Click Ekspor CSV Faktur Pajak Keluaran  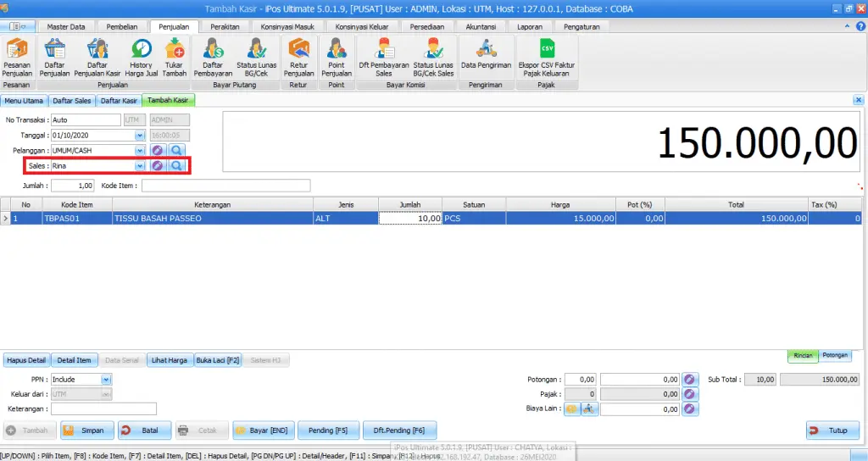click(547, 58)
